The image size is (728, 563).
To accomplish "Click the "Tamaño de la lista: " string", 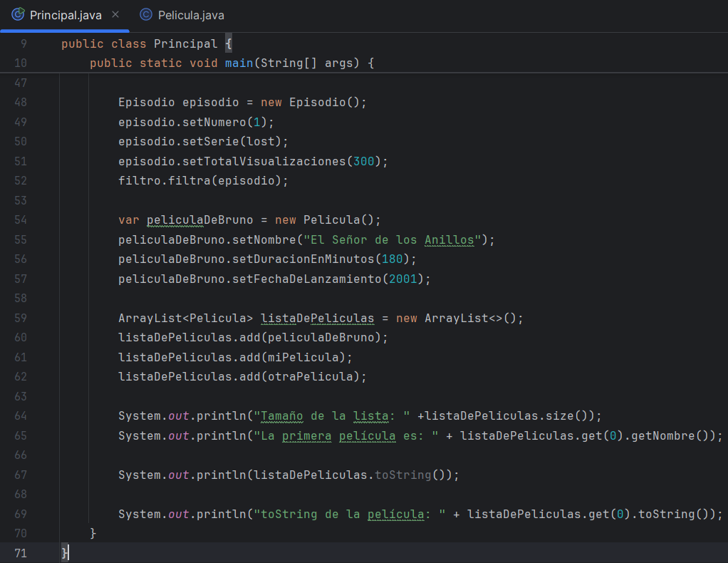I will pos(331,416).
